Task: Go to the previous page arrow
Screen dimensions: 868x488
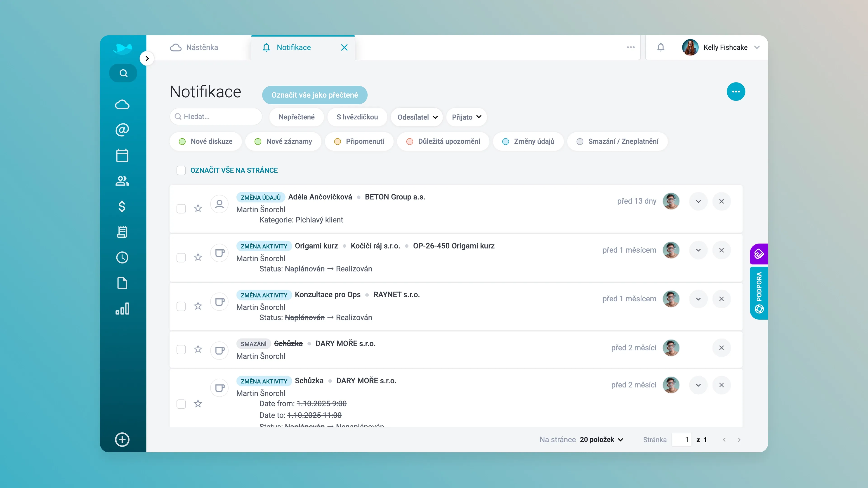Action: pyautogui.click(x=724, y=440)
